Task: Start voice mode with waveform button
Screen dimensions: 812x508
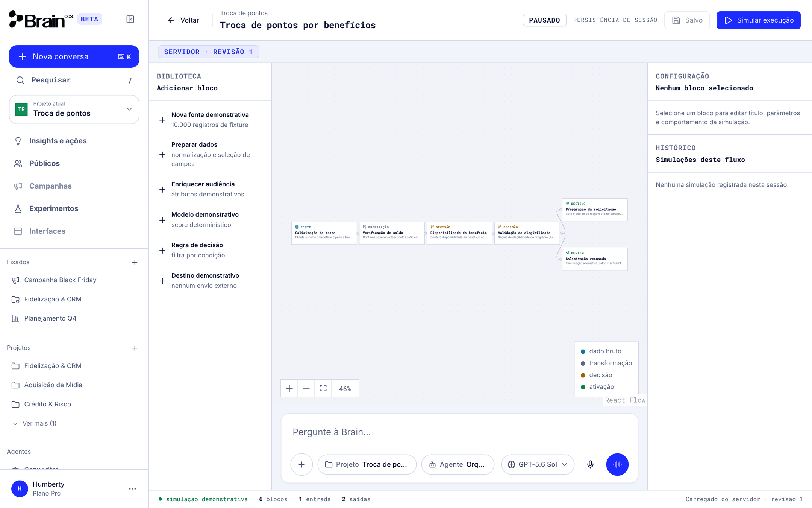Action: point(617,464)
